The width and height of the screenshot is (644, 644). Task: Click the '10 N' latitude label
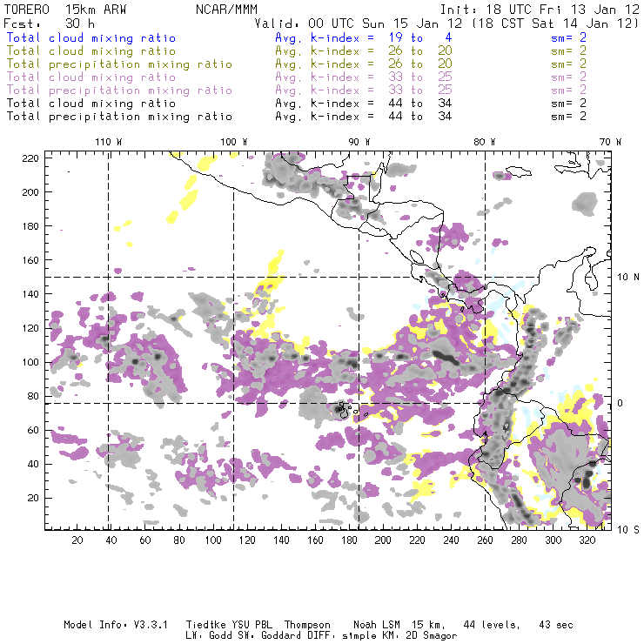[x=628, y=278]
